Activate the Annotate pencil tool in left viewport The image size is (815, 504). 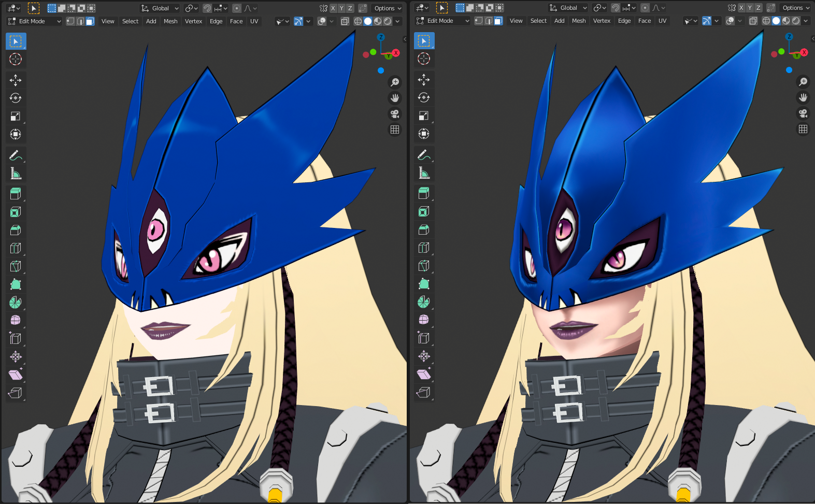point(16,155)
